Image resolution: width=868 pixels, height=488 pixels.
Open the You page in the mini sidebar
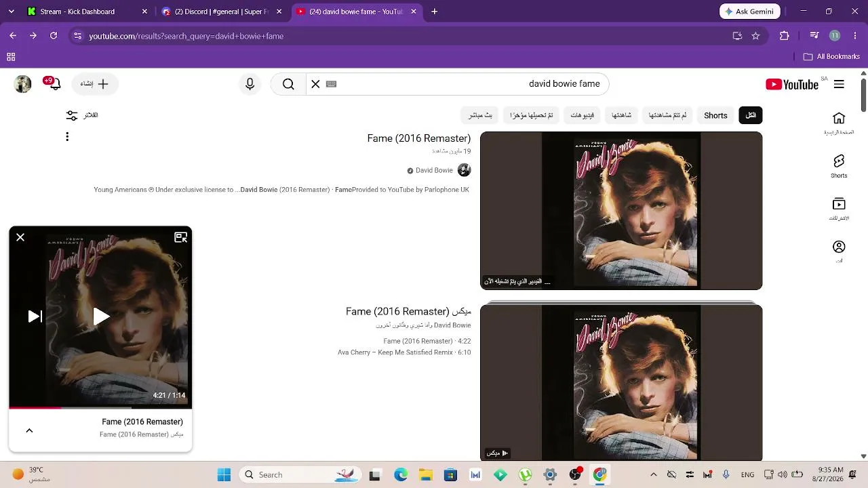tap(839, 251)
